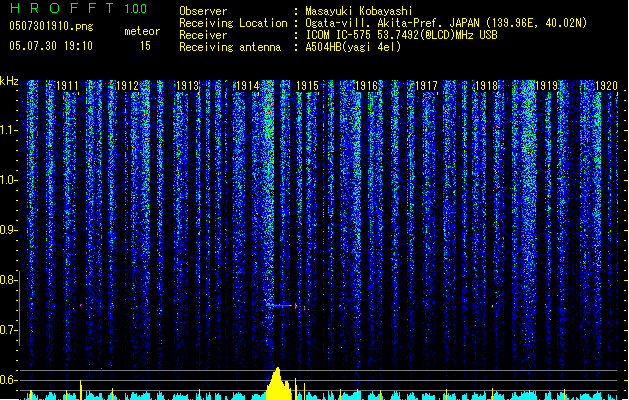Click the 1915 time marker

point(307,85)
